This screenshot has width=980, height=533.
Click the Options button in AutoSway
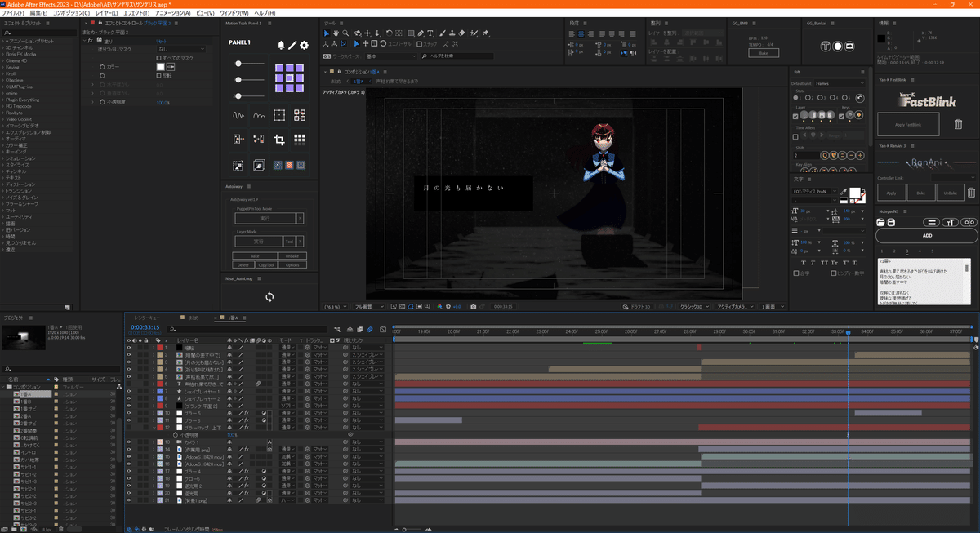pyautogui.click(x=292, y=264)
